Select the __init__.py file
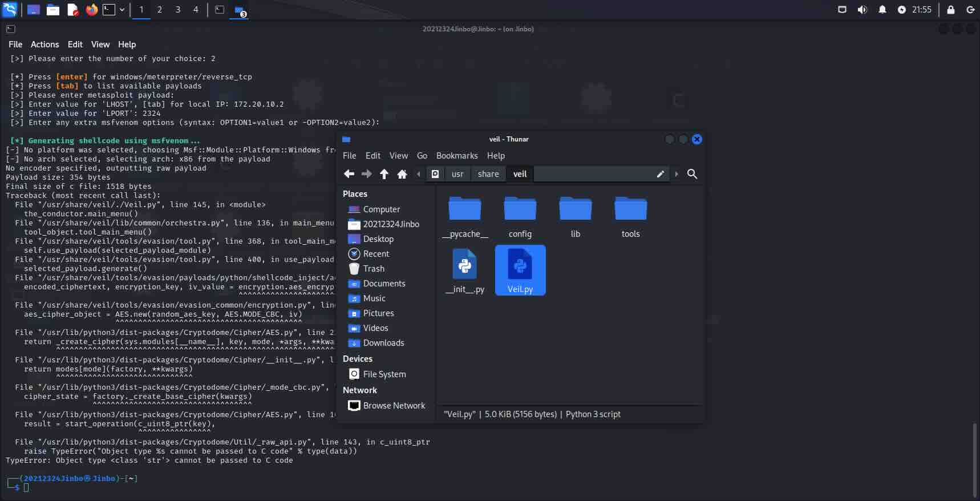Image resolution: width=980 pixels, height=501 pixels. tap(465, 270)
